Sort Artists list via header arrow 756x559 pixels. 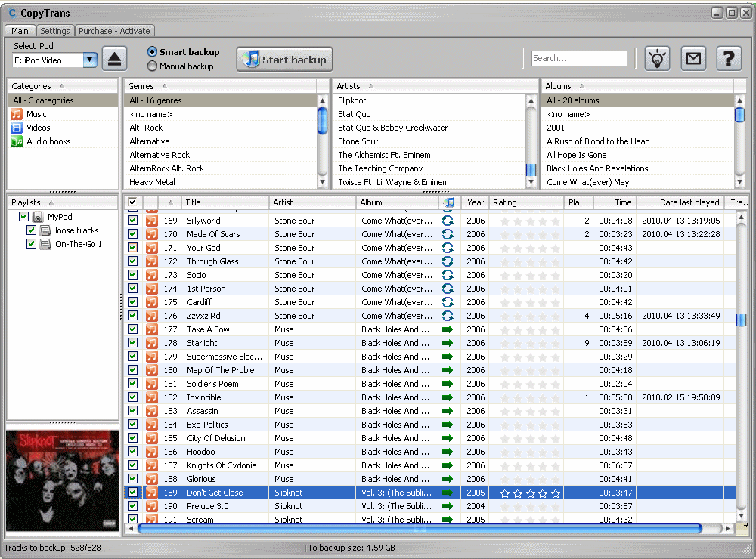point(370,86)
